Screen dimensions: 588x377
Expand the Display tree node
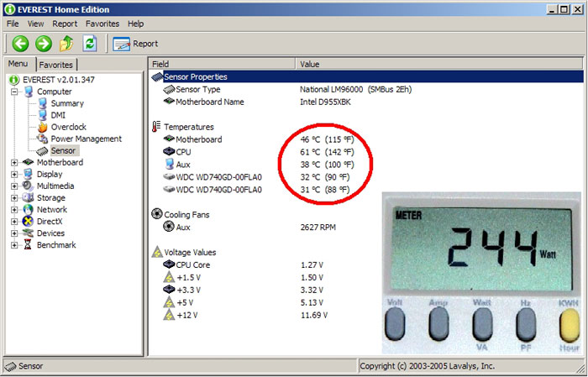point(14,175)
